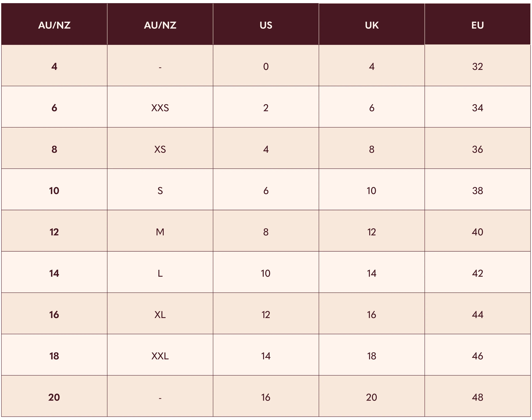The image size is (532, 420).
Task: Select the US size 2 cell
Action: [x=266, y=108]
